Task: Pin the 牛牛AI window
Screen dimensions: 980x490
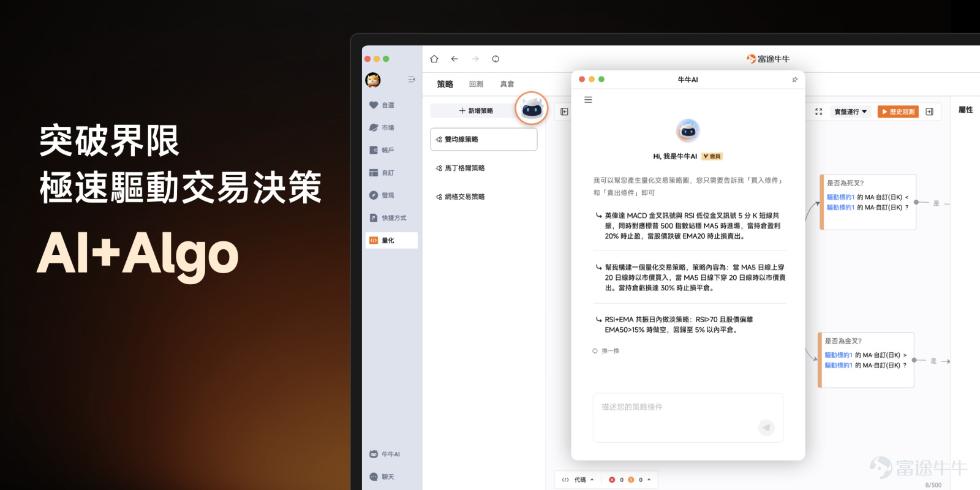Action: pos(795,80)
